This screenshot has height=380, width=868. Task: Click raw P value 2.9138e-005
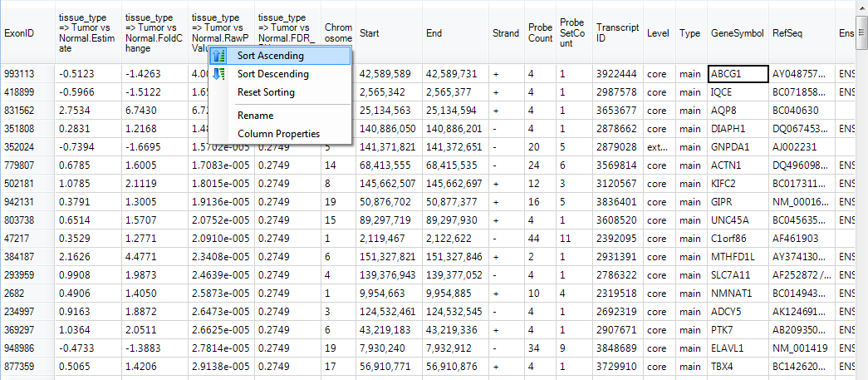coord(222,366)
